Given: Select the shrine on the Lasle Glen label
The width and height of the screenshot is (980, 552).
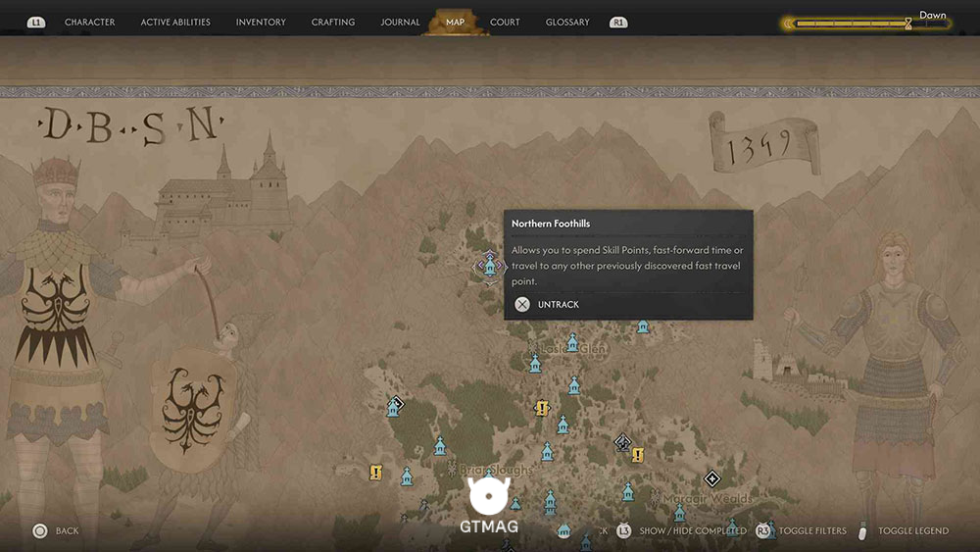Looking at the screenshot, I should [x=572, y=342].
